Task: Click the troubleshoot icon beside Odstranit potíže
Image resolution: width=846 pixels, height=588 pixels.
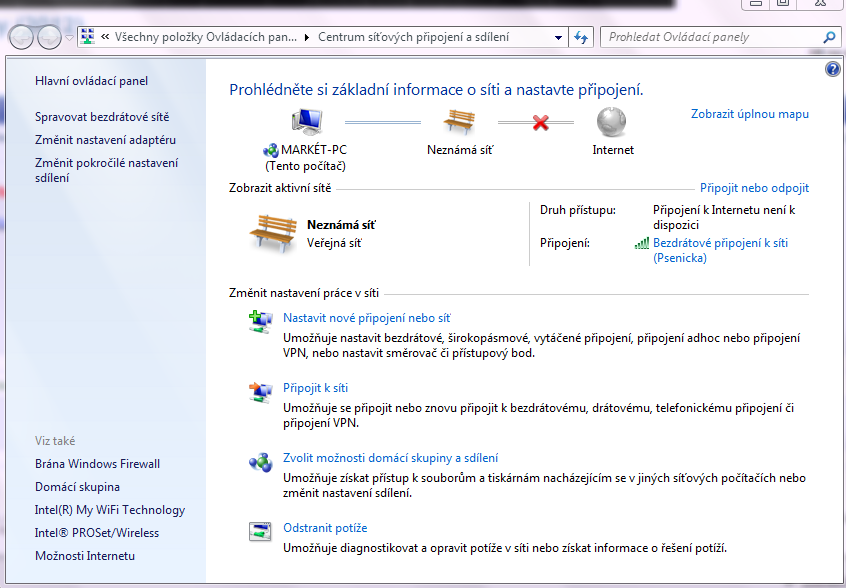Action: (260, 531)
